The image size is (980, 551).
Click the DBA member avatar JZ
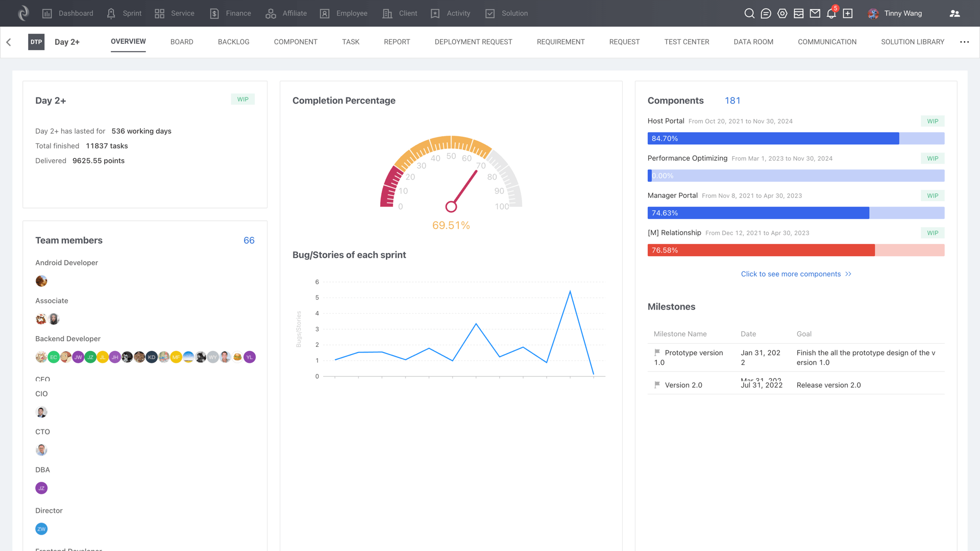click(x=41, y=488)
